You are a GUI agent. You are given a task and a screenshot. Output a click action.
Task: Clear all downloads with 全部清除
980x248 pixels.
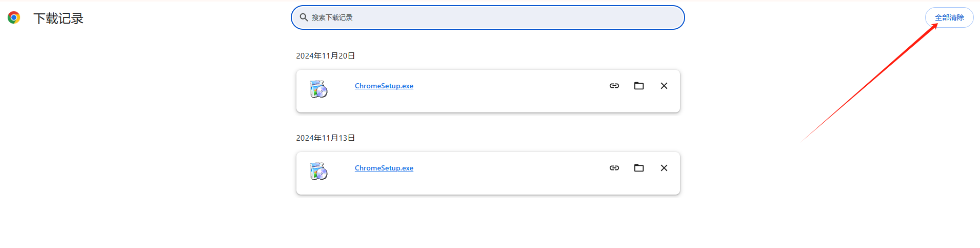(x=949, y=17)
